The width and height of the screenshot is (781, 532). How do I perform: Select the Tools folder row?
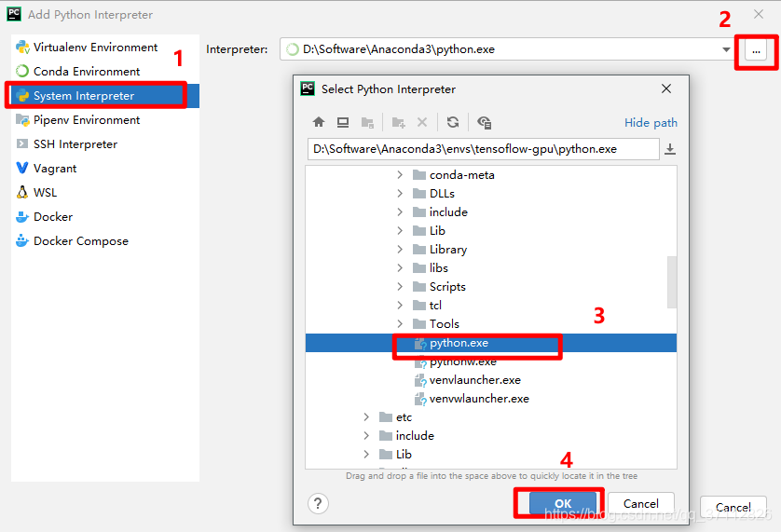(490, 324)
